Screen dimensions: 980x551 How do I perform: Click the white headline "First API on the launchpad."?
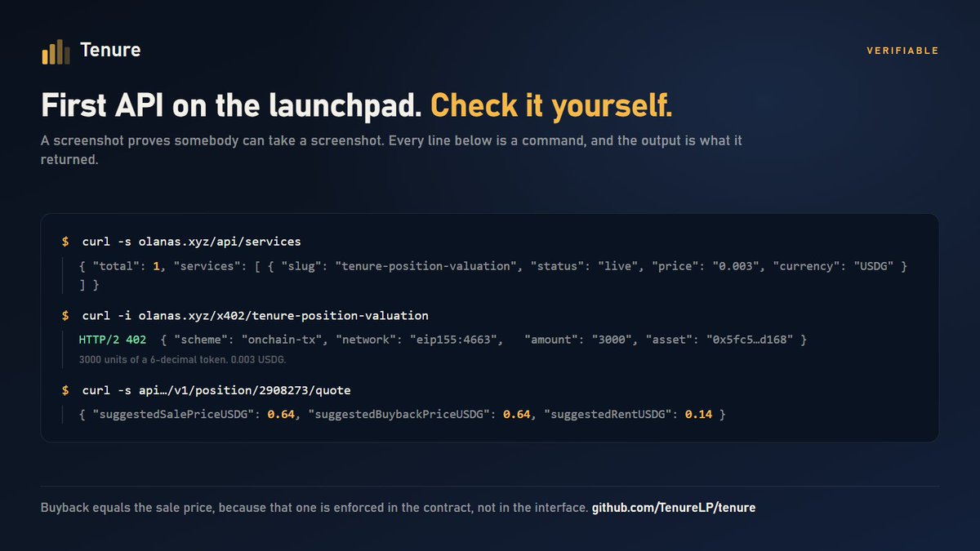coord(232,105)
